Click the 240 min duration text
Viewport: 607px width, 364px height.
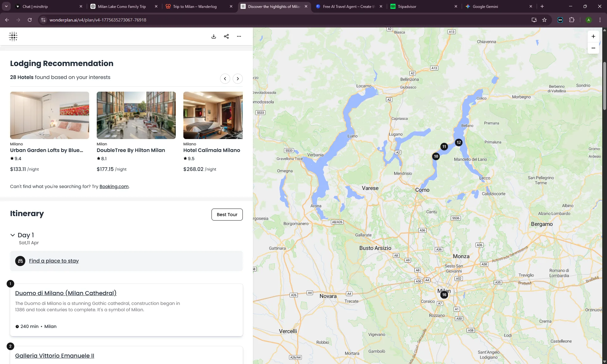coord(29,326)
